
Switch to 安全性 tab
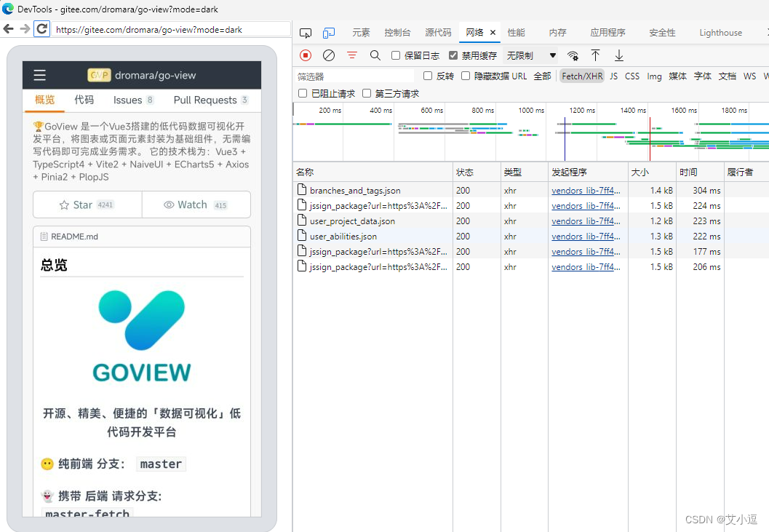pyautogui.click(x=662, y=33)
